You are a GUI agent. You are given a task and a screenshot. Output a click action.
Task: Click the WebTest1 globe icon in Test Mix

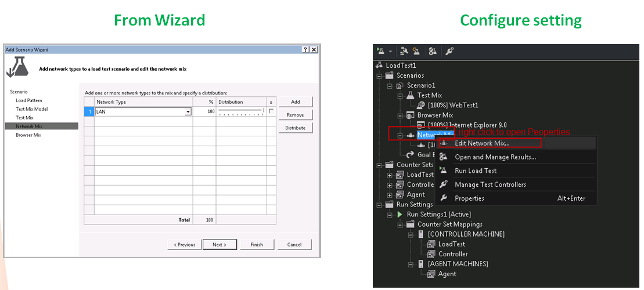coord(421,105)
